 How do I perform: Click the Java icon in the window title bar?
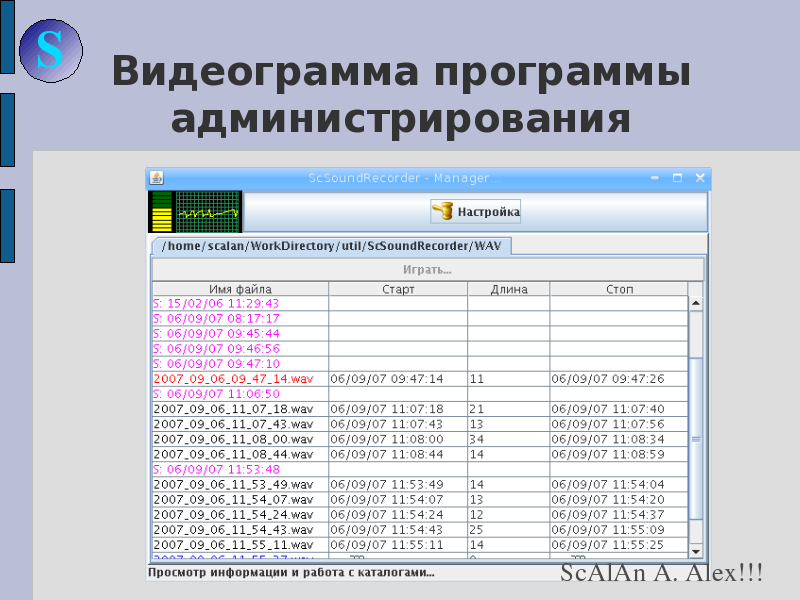(x=157, y=178)
